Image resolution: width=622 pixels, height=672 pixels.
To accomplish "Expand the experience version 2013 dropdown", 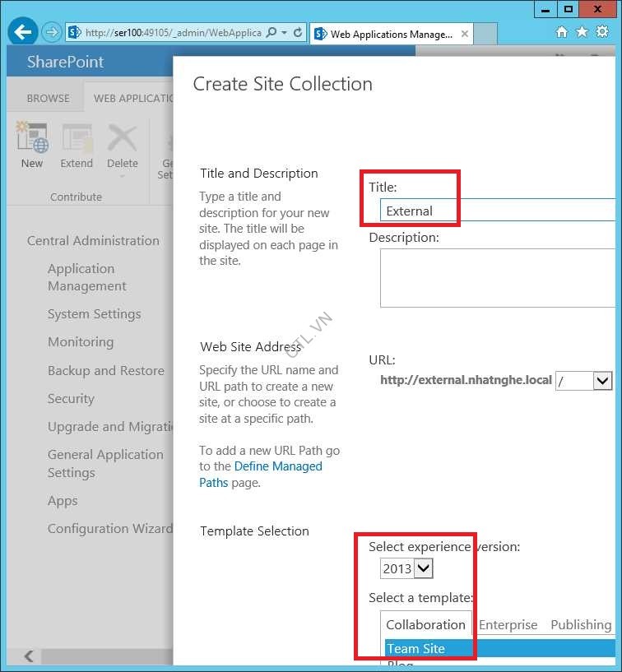I will click(x=423, y=568).
